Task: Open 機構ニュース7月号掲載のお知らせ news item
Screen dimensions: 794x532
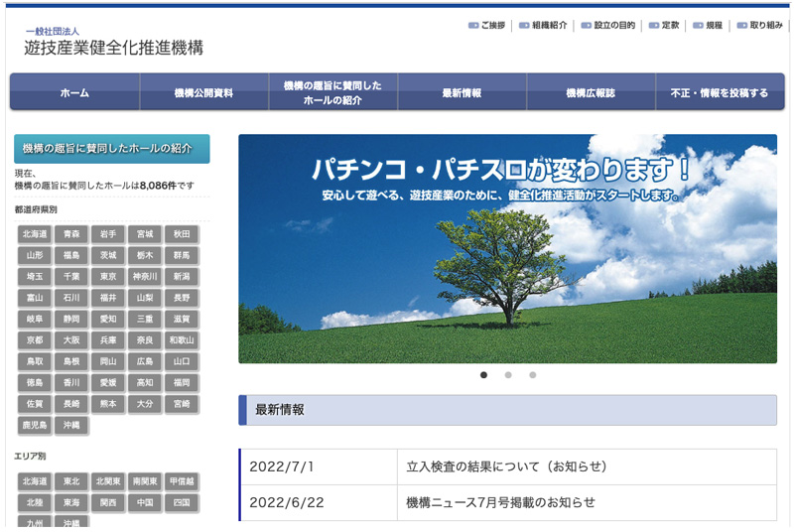Action: click(500, 502)
